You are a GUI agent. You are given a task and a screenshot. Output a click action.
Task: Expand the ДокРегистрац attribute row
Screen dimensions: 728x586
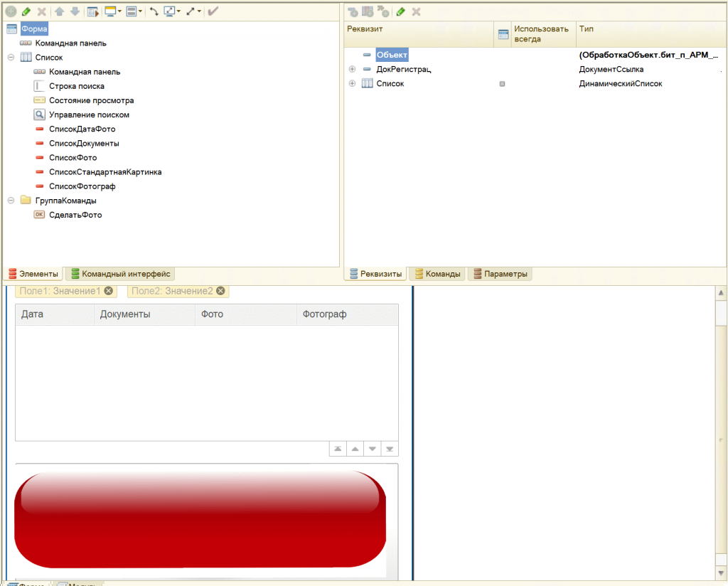353,69
